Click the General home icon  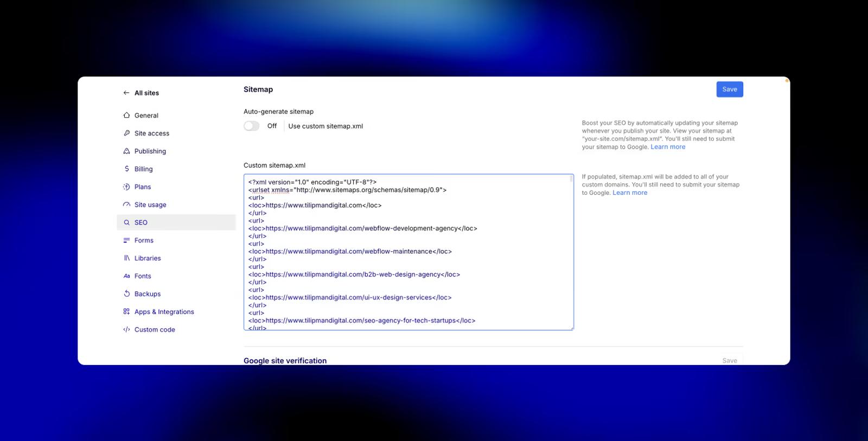click(x=126, y=115)
